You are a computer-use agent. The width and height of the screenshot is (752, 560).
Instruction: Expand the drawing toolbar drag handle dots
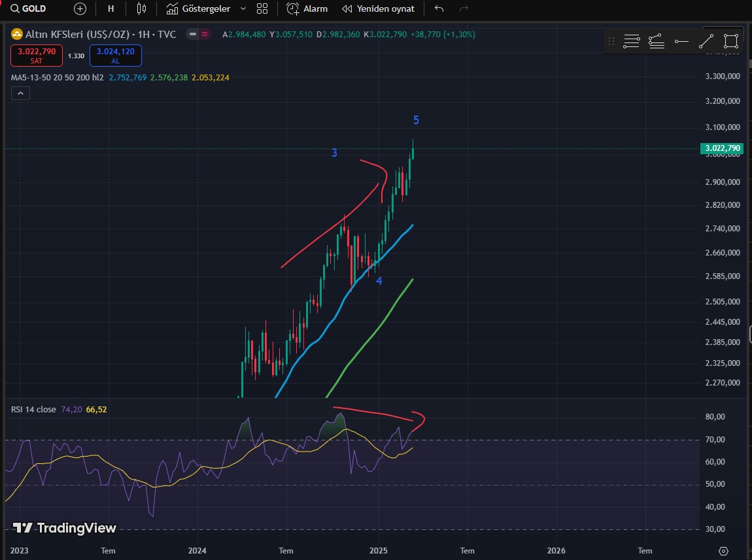click(x=611, y=41)
